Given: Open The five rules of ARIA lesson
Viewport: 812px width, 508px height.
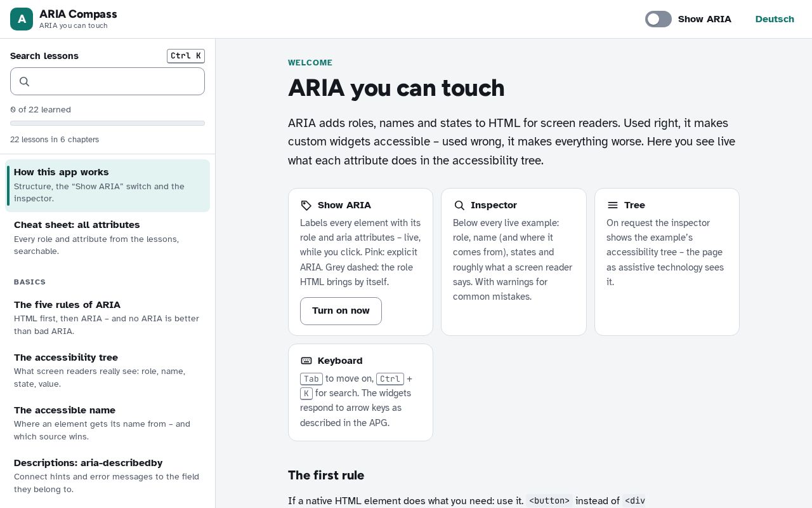Looking at the screenshot, I should [x=108, y=318].
